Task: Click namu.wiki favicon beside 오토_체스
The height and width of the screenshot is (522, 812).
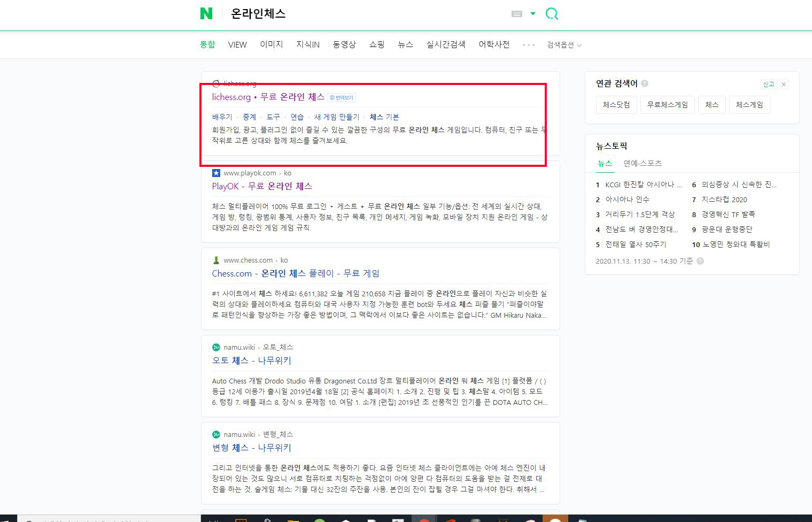Action: pyautogui.click(x=216, y=347)
